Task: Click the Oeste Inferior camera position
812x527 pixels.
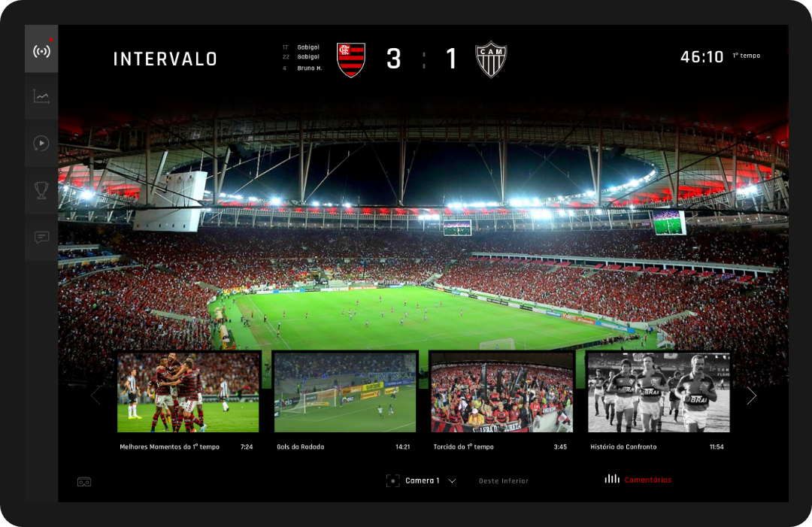Action: [503, 481]
